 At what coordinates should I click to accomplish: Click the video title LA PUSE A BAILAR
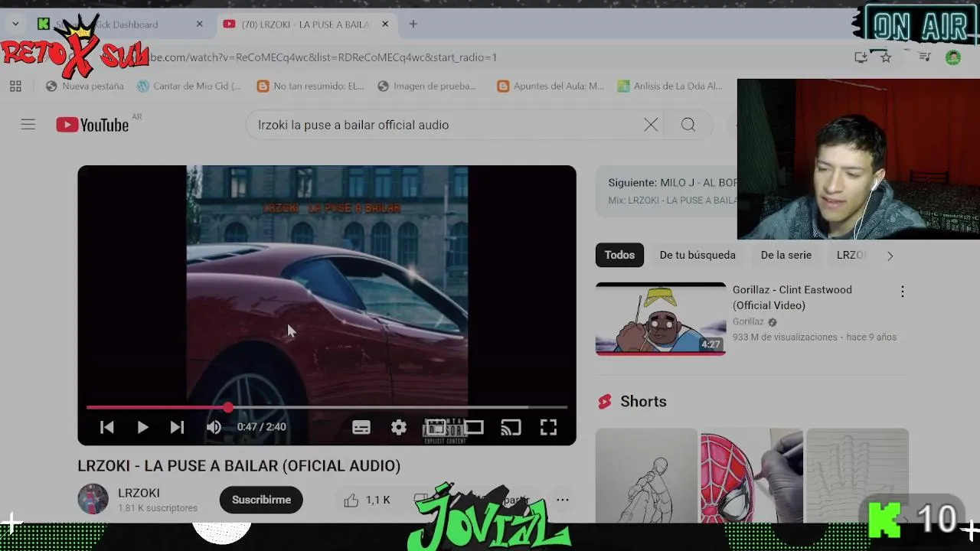point(239,466)
